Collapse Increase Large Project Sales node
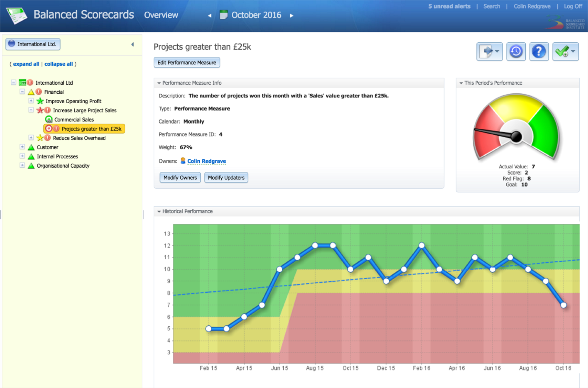588x388 pixels. pyautogui.click(x=31, y=110)
